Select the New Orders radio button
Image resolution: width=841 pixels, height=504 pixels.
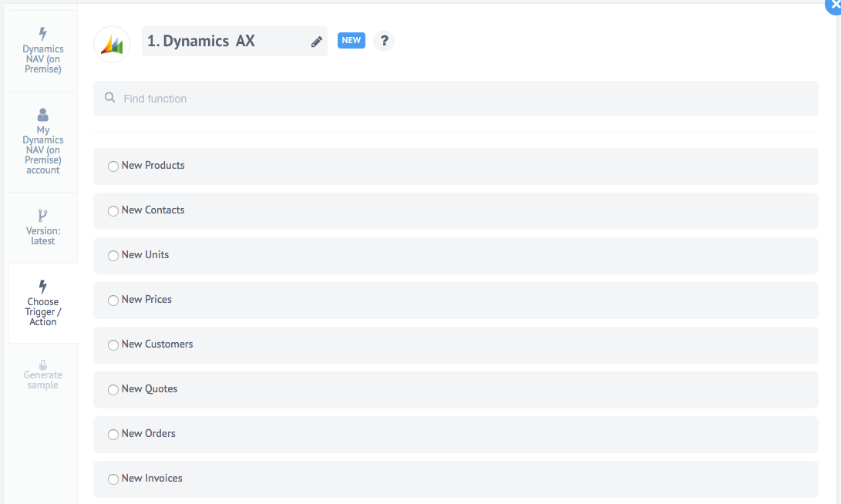(113, 435)
